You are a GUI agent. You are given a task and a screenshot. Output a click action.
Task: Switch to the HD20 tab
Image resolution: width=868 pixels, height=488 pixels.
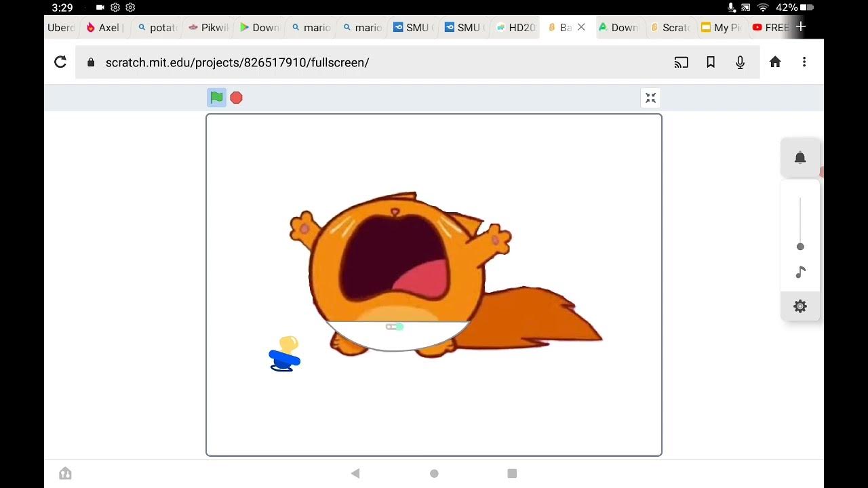point(515,28)
